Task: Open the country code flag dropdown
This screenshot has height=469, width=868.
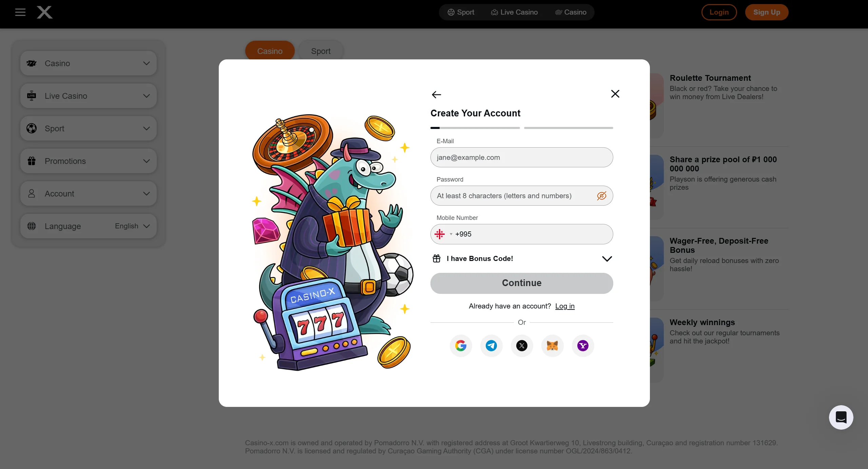Action: point(443,234)
